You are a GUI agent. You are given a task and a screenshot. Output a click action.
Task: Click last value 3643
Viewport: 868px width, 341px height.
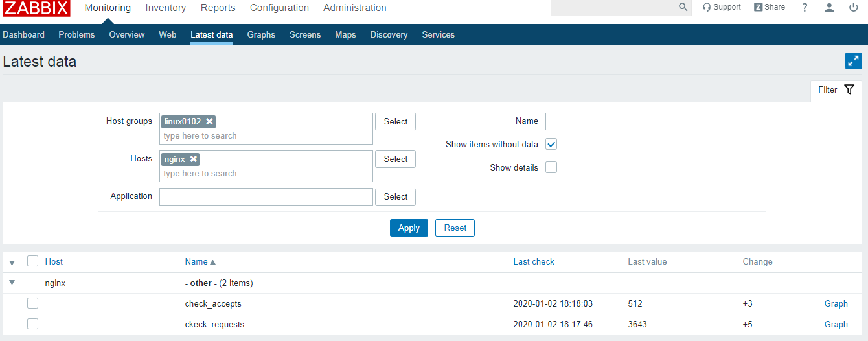click(x=637, y=324)
